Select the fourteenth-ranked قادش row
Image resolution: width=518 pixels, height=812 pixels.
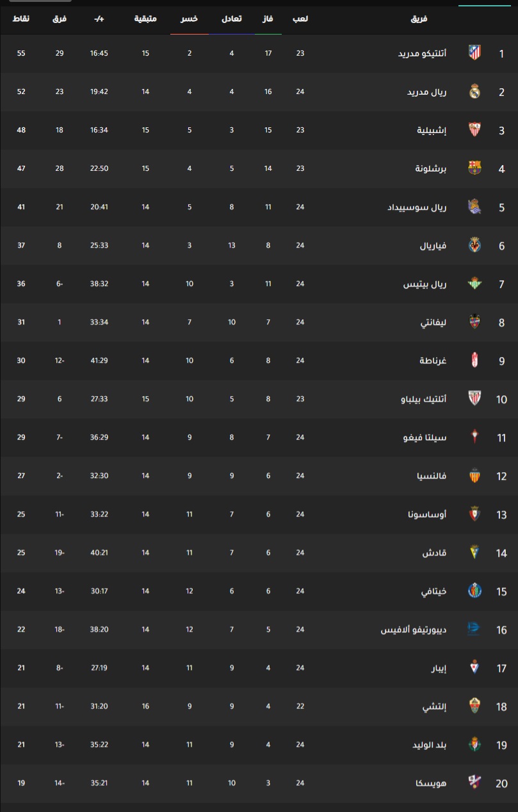pos(259,552)
